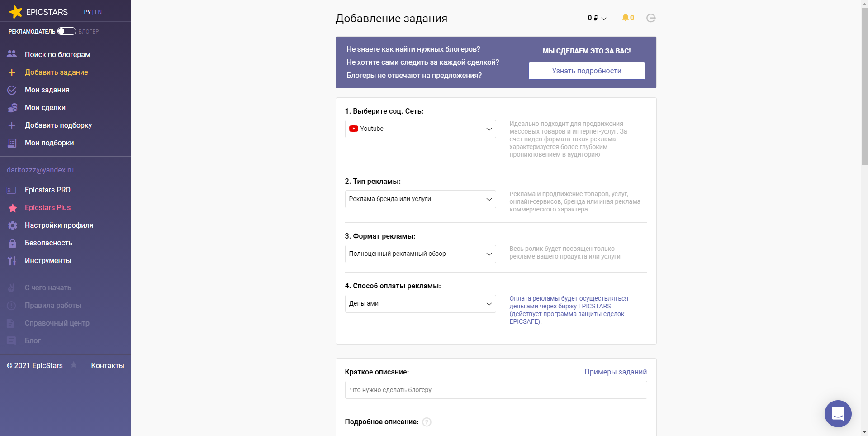Open the social network dropdown showing Youtube

420,129
